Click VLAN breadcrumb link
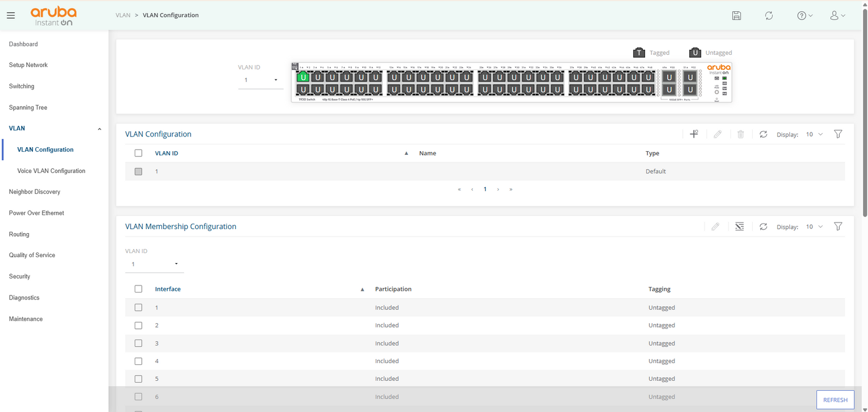Viewport: 868px width, 412px height. pos(123,15)
